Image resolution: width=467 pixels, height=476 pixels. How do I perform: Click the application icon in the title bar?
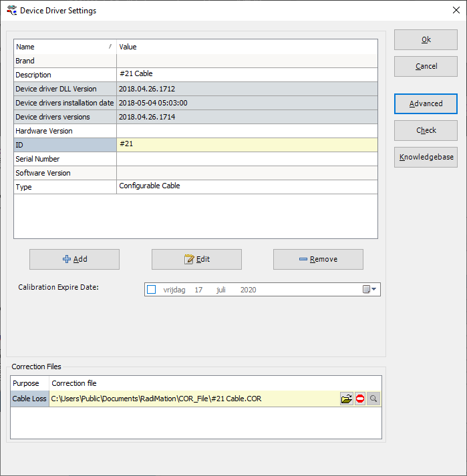(11, 10)
